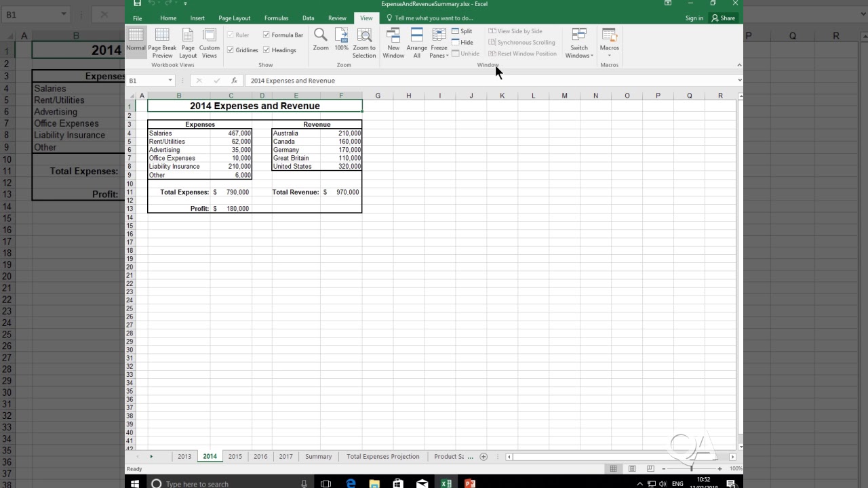
Task: Open the Review ribbon tab
Action: tap(337, 18)
